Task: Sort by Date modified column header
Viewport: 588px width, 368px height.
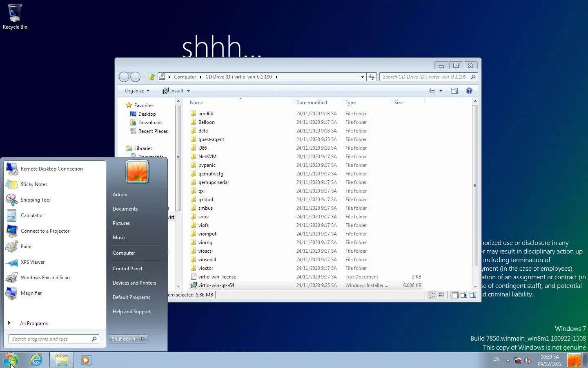Action: (x=318, y=103)
